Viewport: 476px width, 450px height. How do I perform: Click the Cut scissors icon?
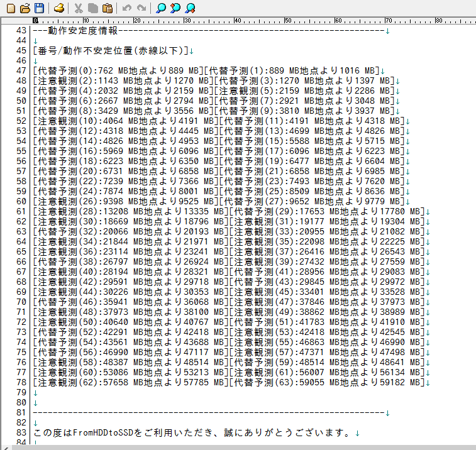click(x=79, y=8)
